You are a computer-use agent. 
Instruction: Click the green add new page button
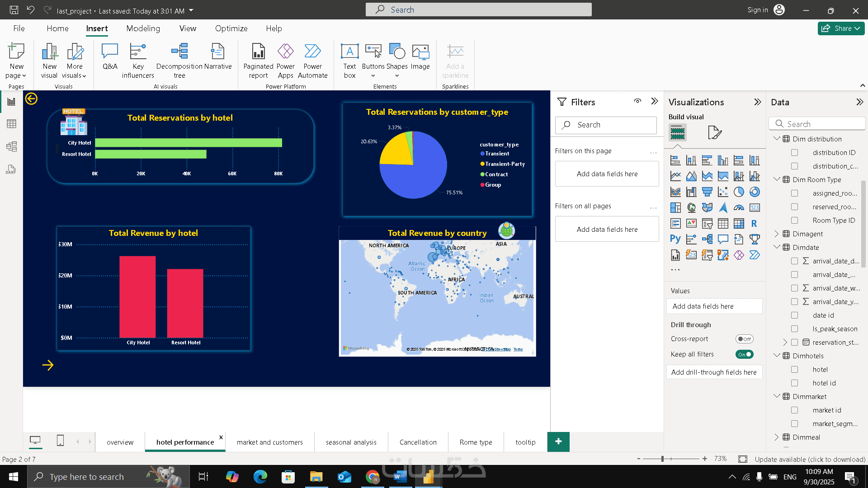click(558, 441)
